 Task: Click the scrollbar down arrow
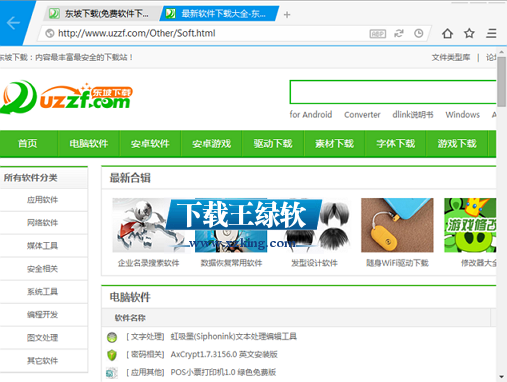501,377
